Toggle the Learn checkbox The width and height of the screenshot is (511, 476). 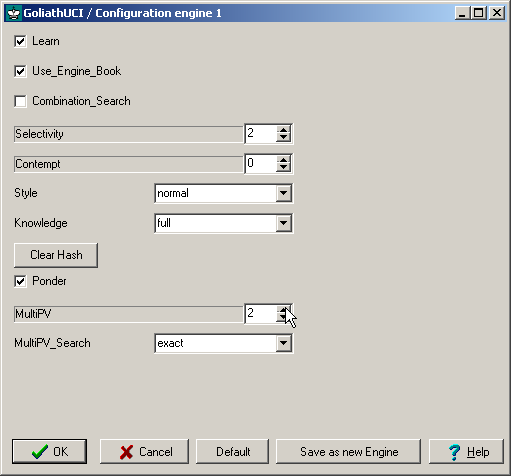pyautogui.click(x=20, y=41)
